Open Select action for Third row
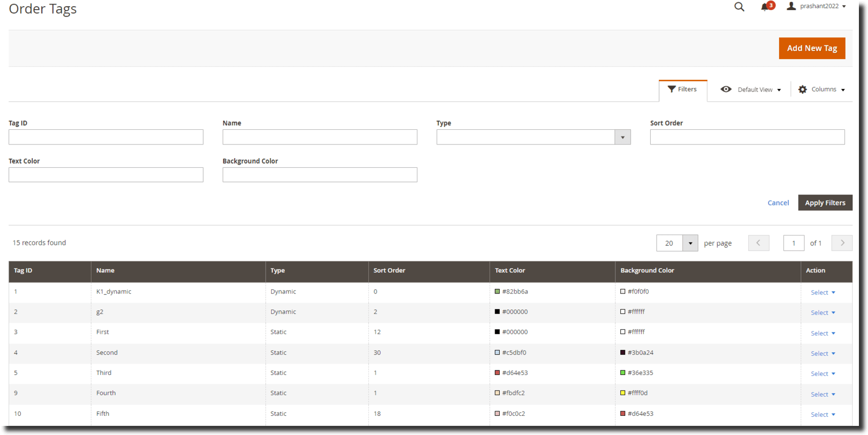Viewport: 868px width, 435px height. 823,374
